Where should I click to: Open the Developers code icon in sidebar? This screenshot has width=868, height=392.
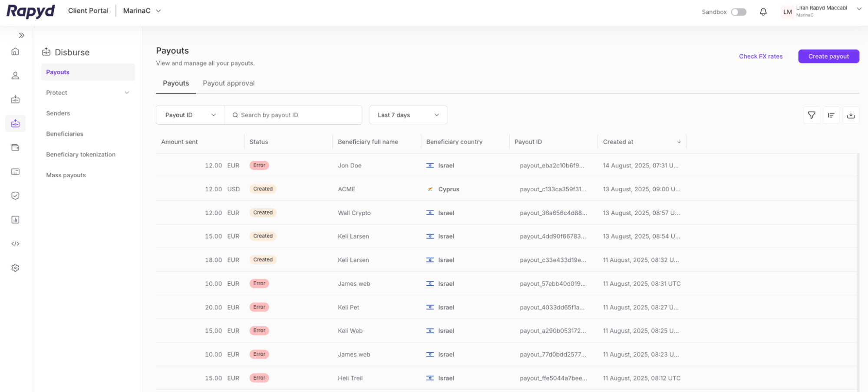(15, 243)
